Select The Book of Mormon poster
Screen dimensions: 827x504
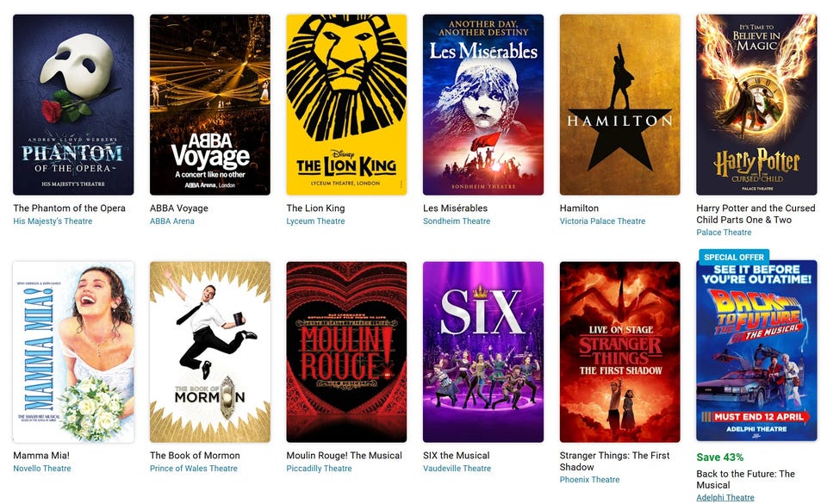pos(210,352)
